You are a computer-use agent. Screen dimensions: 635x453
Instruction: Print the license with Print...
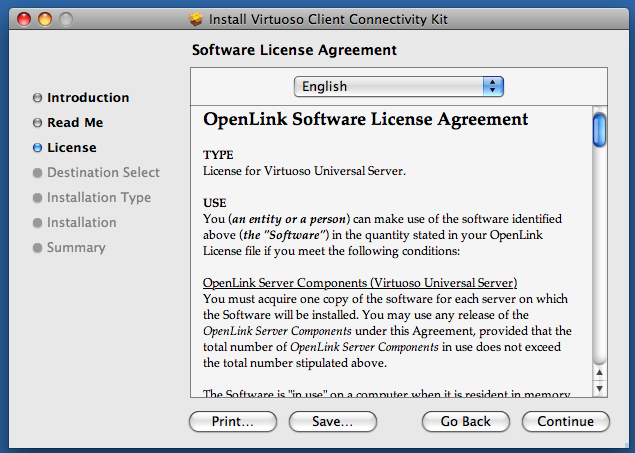pos(233,421)
